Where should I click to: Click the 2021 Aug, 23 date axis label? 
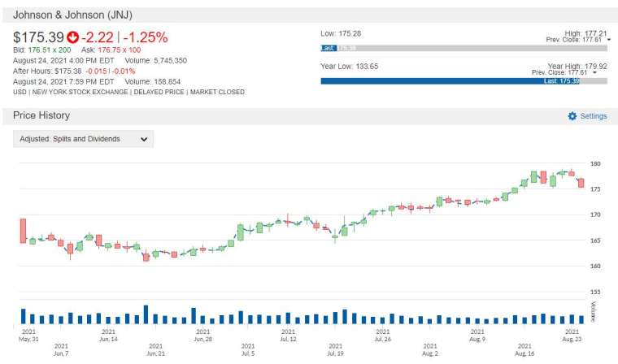pos(572,336)
